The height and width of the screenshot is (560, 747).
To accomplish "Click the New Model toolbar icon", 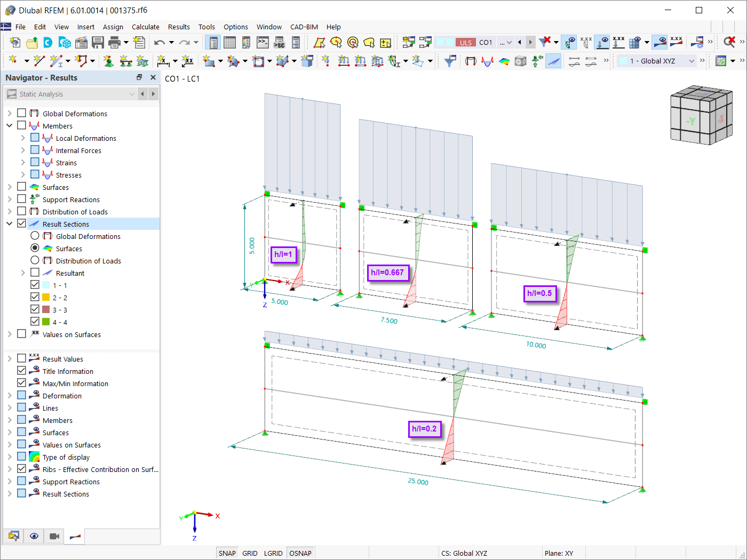I will click(15, 42).
